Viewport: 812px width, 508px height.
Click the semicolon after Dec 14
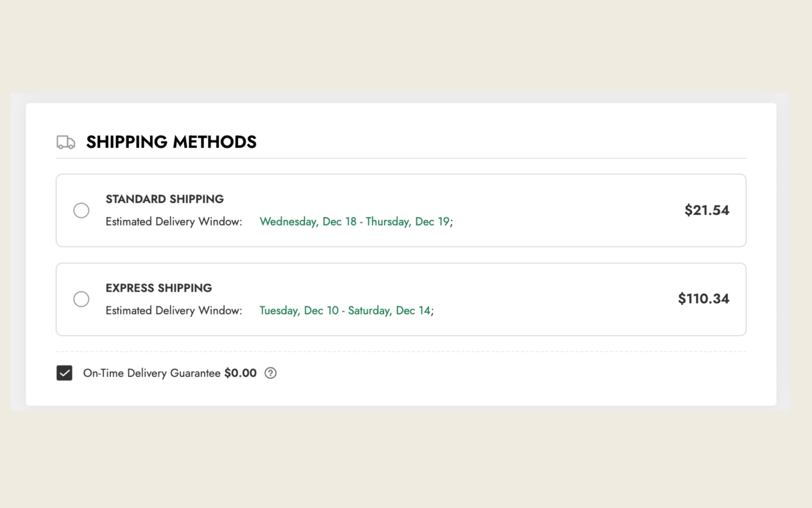(x=433, y=311)
